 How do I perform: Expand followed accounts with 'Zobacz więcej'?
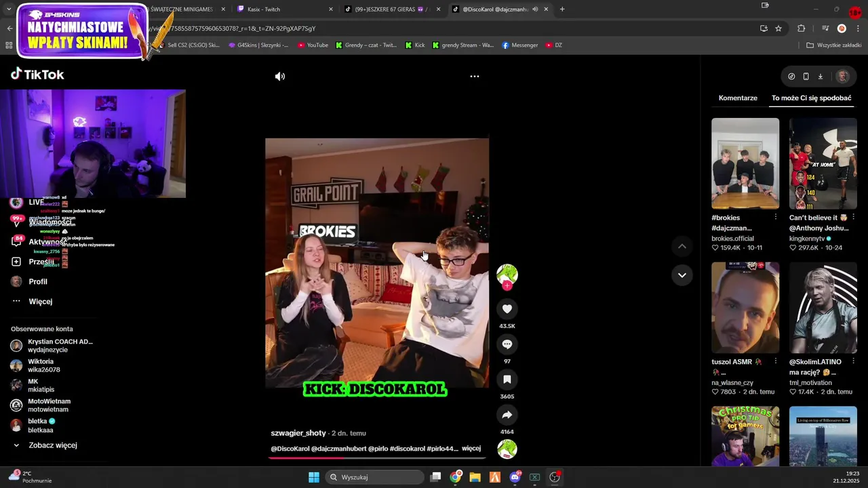[x=45, y=445]
